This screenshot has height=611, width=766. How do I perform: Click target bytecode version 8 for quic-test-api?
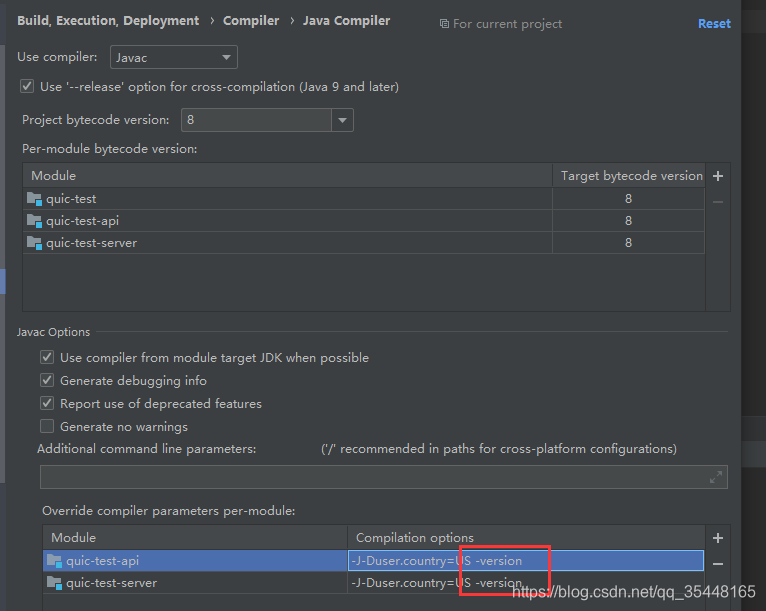coord(628,221)
